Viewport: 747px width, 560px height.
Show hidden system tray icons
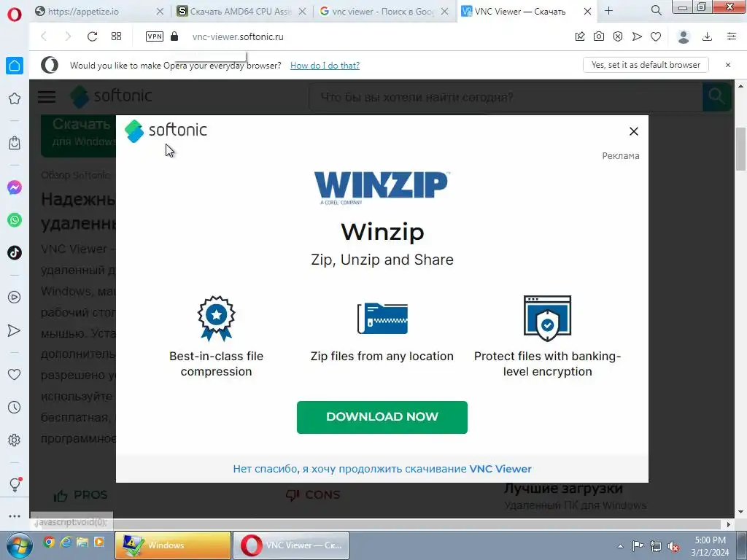[620, 546]
